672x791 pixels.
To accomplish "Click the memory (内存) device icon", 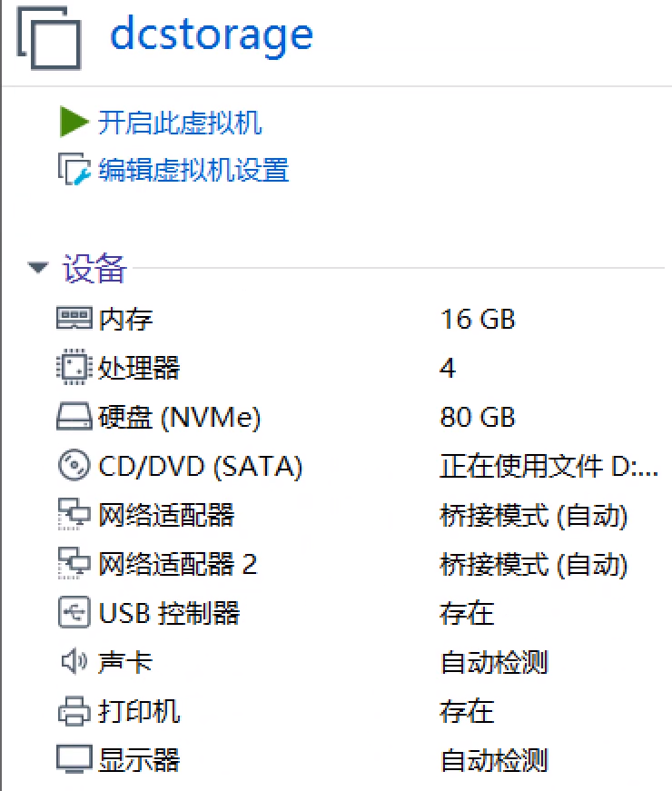I will tap(74, 319).
